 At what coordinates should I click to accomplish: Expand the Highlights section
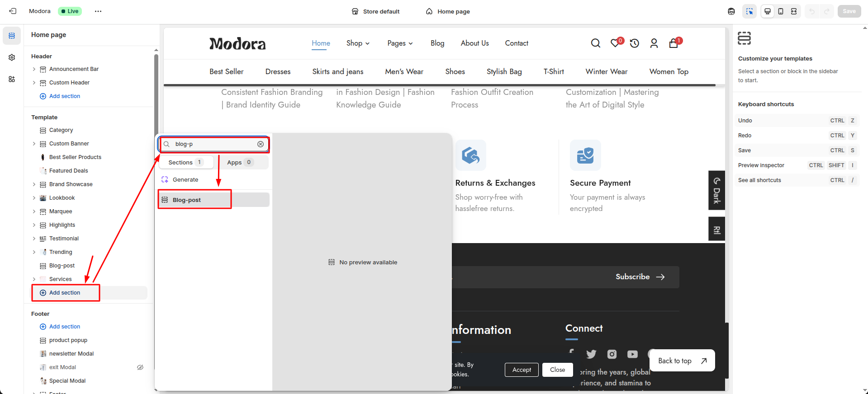click(x=34, y=225)
